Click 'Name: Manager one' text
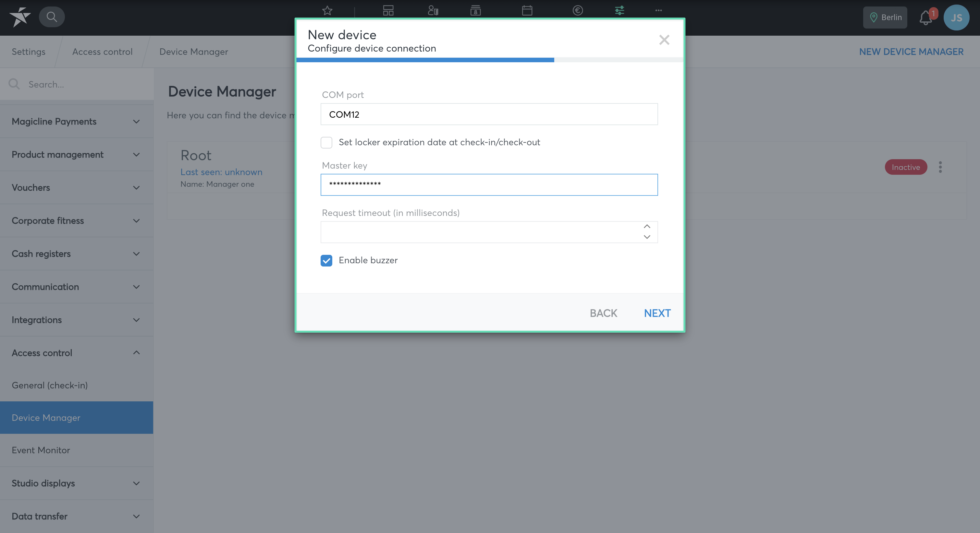Image resolution: width=980 pixels, height=533 pixels. [217, 184]
